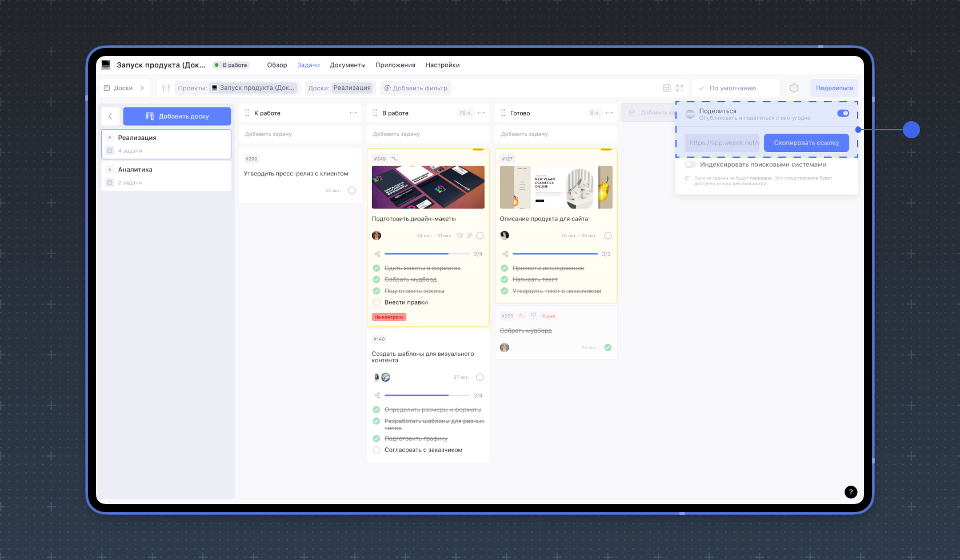
Task: Click the Скопировать ссылку button
Action: click(806, 143)
